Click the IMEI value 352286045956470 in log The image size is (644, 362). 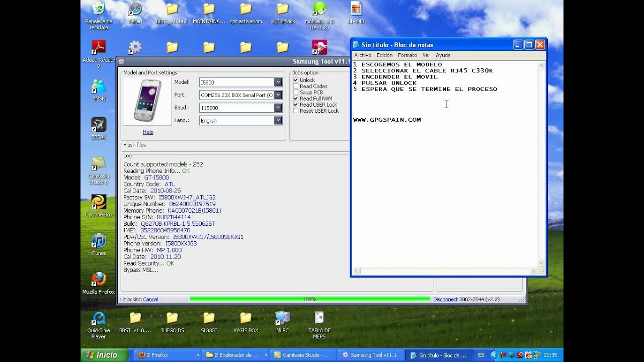(x=165, y=230)
